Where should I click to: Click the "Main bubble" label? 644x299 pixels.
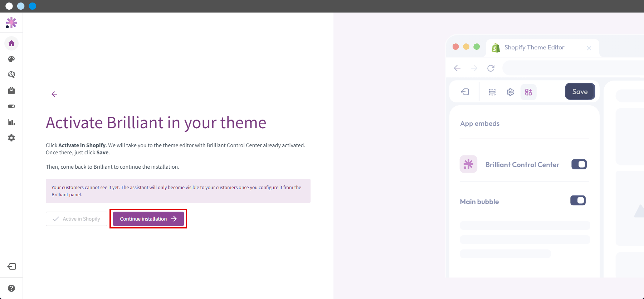click(x=479, y=202)
